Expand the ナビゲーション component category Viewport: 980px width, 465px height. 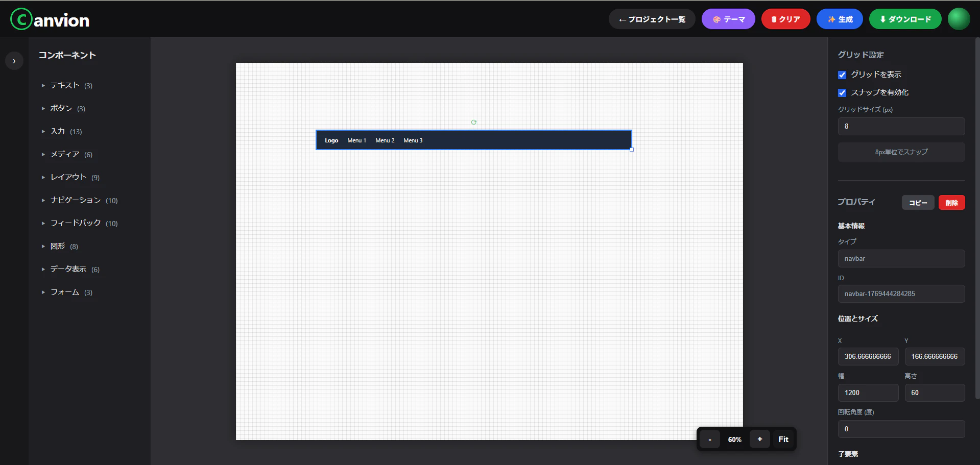tap(79, 200)
